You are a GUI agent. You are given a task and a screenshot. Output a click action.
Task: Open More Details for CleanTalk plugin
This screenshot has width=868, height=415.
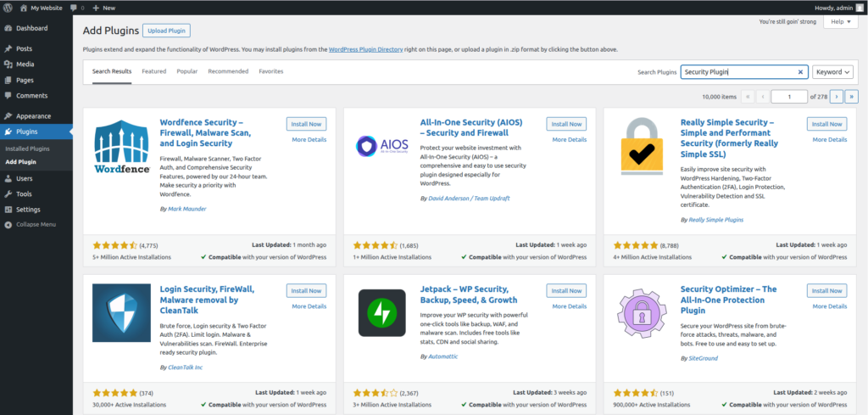click(309, 306)
